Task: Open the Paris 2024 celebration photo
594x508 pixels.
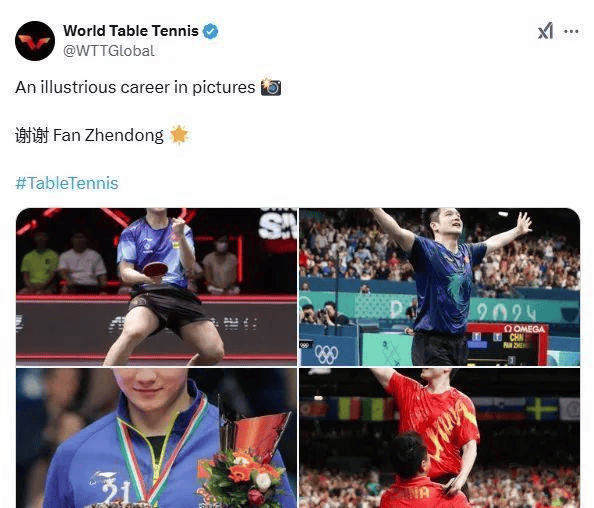Action: 439,287
